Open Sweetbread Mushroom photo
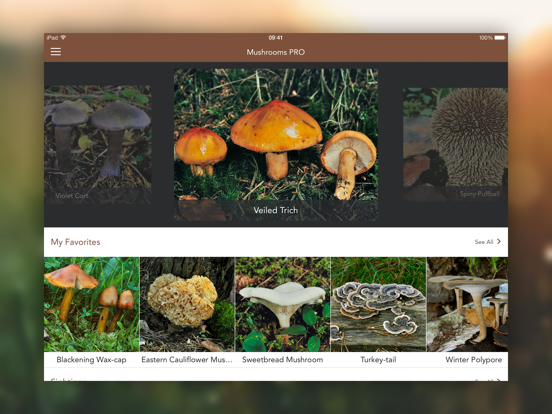The height and width of the screenshot is (414, 552). pos(283,304)
